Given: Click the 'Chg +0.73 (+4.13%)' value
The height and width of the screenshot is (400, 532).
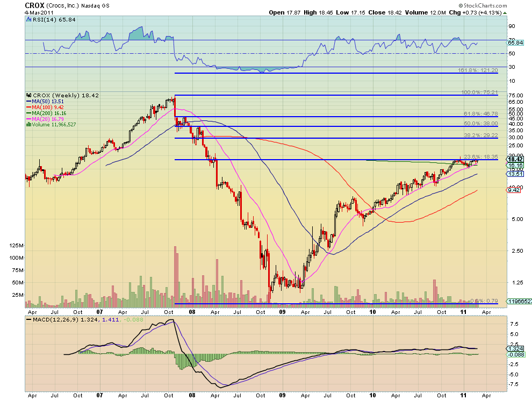Looking at the screenshot, I should [x=475, y=12].
